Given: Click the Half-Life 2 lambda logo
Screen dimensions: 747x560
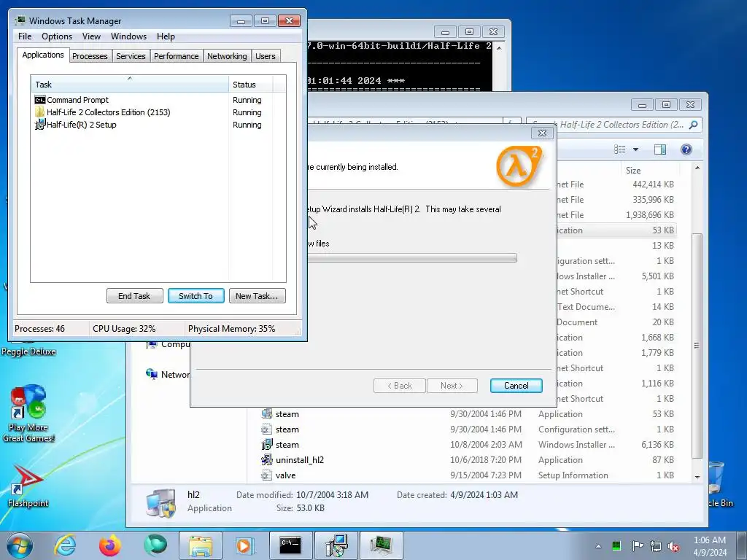Looking at the screenshot, I should (x=519, y=166).
